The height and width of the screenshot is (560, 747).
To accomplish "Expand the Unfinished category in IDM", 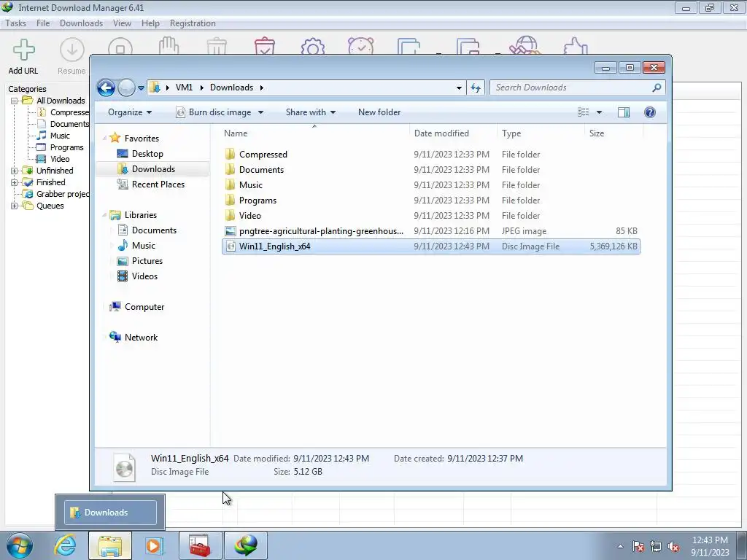I will 15,171.
